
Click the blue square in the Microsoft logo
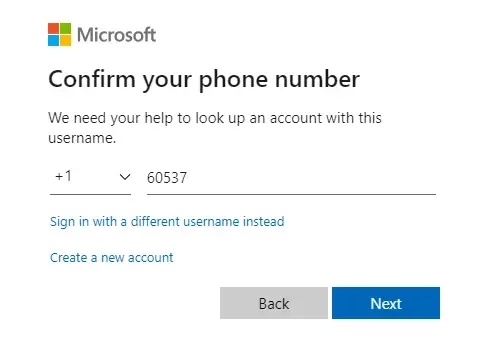point(53,40)
